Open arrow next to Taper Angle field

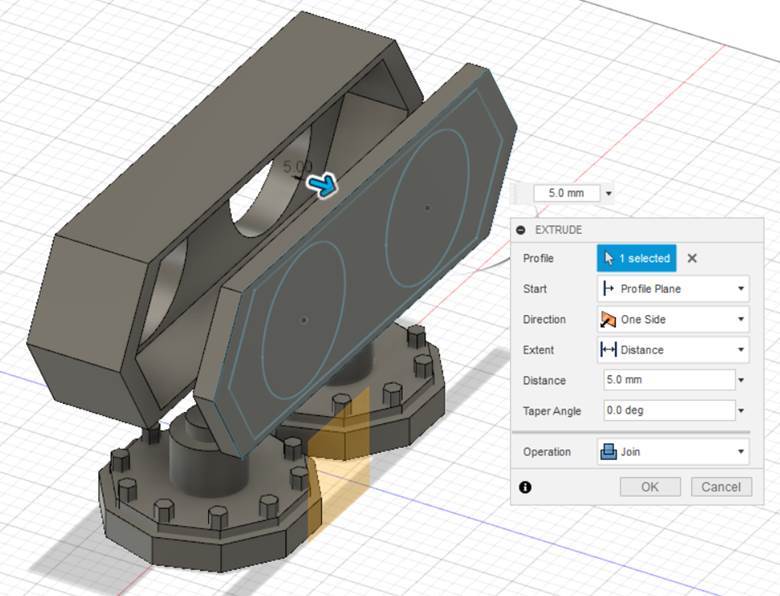point(741,410)
